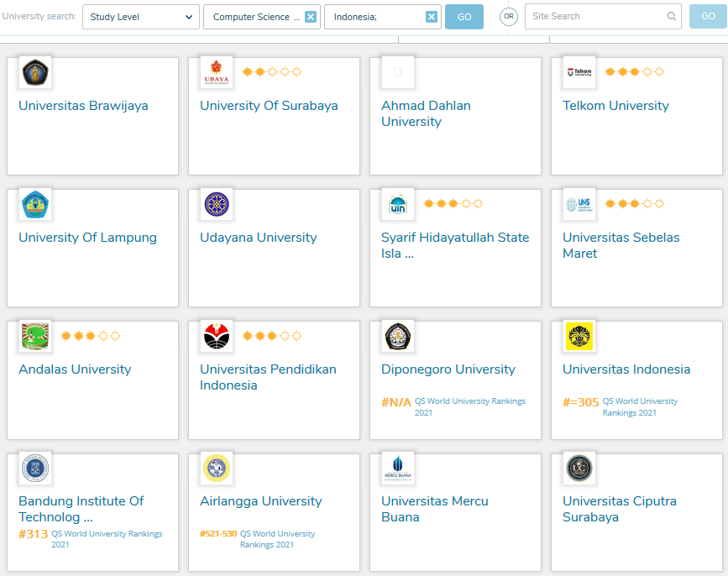Image resolution: width=728 pixels, height=576 pixels.
Task: Open the Indonesia location filter field
Action: tap(374, 17)
